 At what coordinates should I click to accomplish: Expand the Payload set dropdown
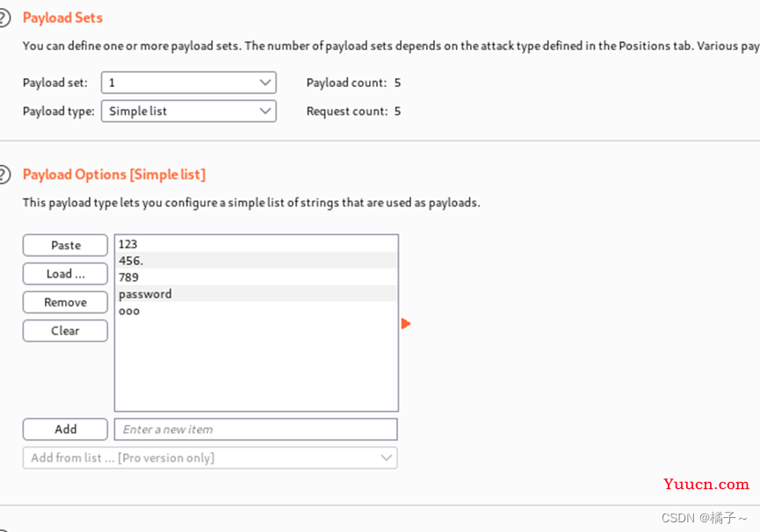coord(189,83)
